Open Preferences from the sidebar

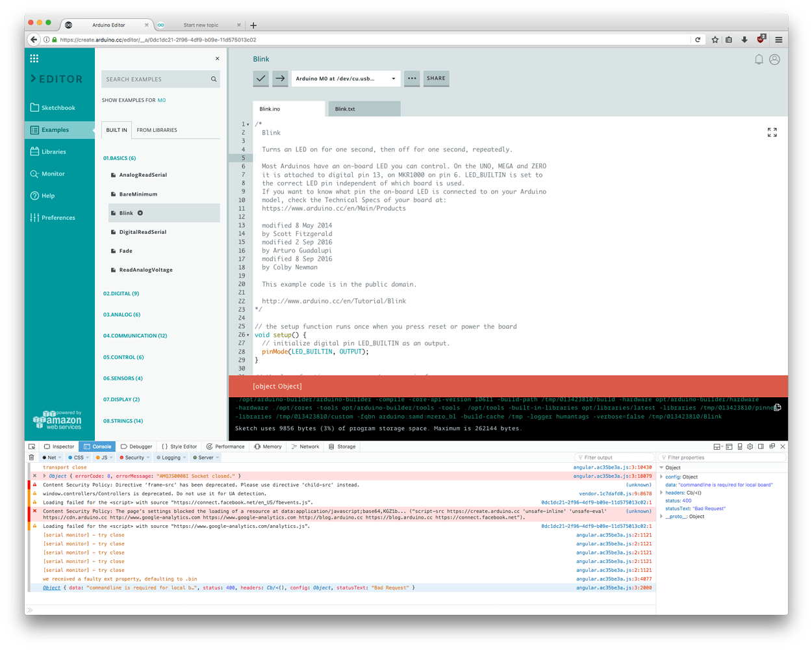58,217
